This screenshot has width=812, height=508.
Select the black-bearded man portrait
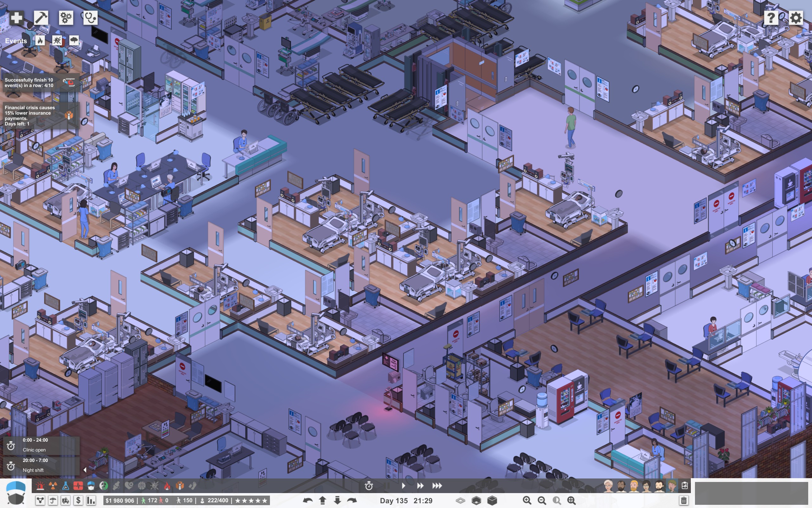(659, 486)
